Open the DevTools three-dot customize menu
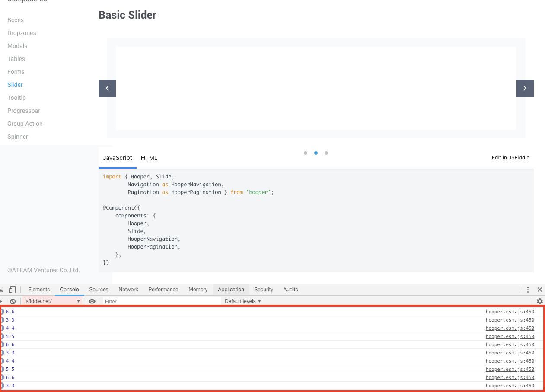Screen dimensions: 545x392 [528, 290]
